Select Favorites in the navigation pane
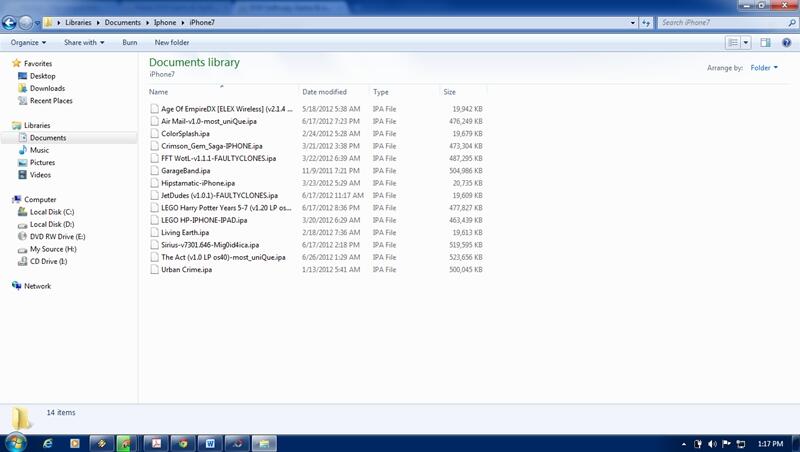This screenshot has width=800, height=452. pyautogui.click(x=38, y=63)
